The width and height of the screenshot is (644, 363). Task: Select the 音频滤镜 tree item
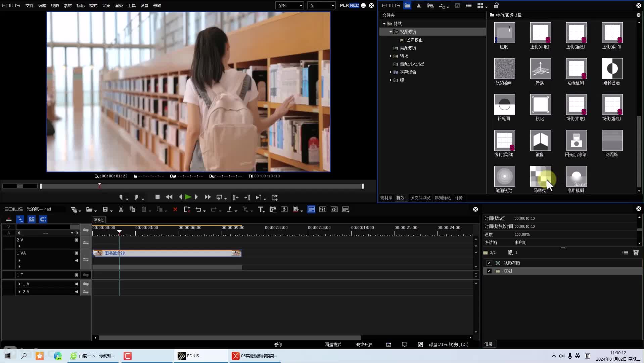[408, 48]
